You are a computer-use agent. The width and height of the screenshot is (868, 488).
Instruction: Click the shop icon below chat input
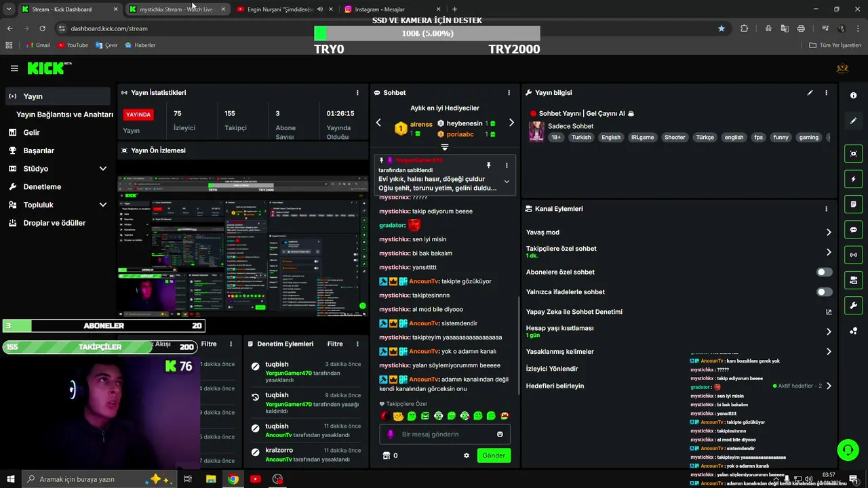click(x=387, y=455)
